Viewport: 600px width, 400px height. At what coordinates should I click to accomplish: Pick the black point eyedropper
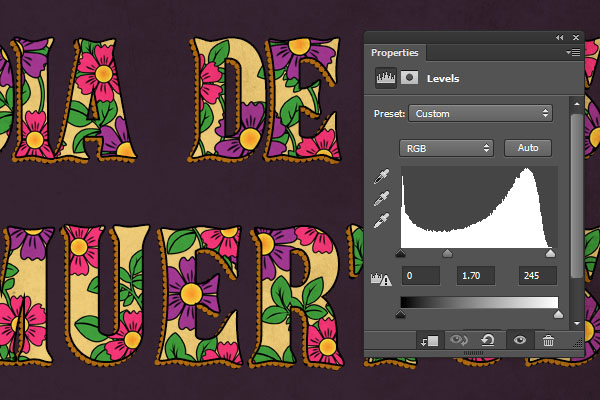[x=382, y=176]
